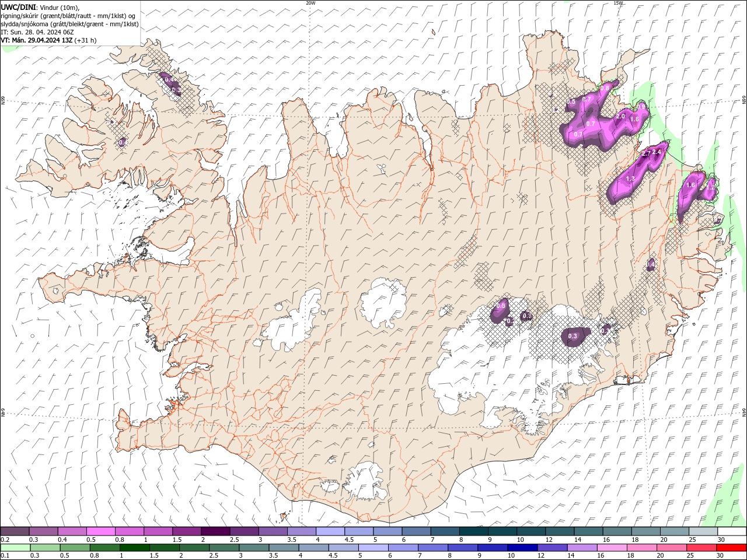
Task: Select the pale mint 0.1 rain legend swatch
Action: (15, 548)
